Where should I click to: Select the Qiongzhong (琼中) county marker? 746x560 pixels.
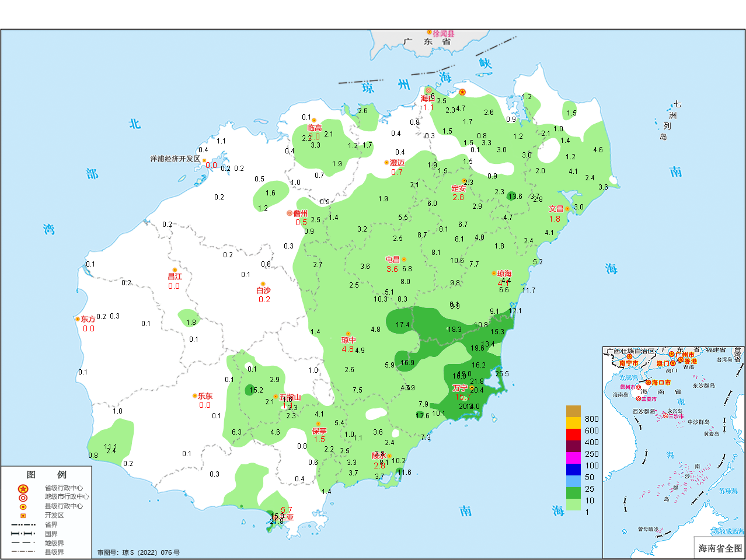348,334
